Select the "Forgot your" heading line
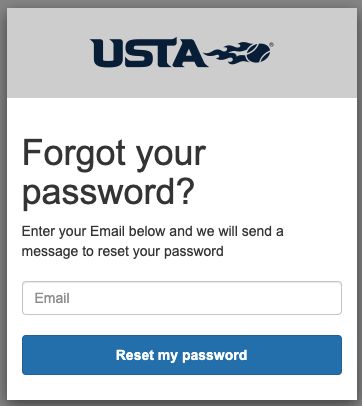Screen dimensions: 362x406 pos(114,154)
